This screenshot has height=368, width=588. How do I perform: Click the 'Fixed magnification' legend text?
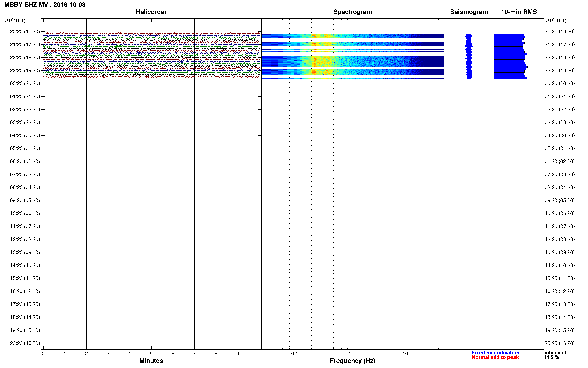click(x=495, y=353)
